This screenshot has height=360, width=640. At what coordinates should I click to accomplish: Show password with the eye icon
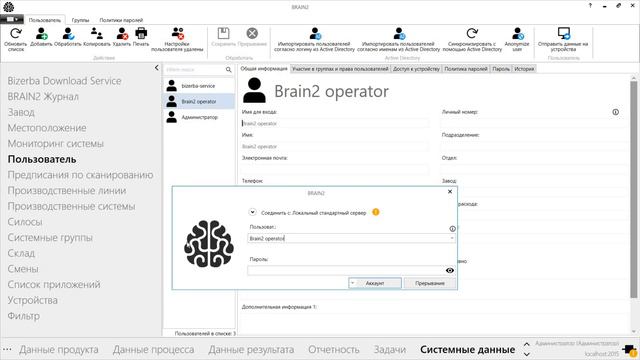[450, 270]
